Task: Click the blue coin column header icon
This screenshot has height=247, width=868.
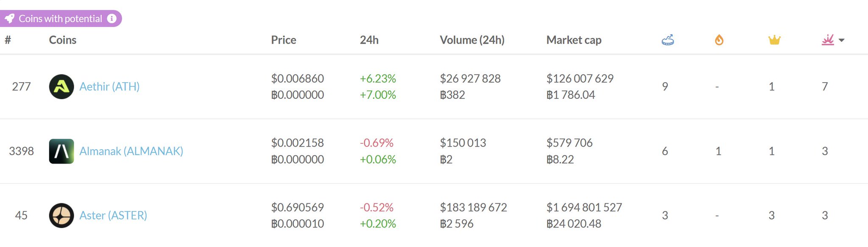Action: click(667, 40)
